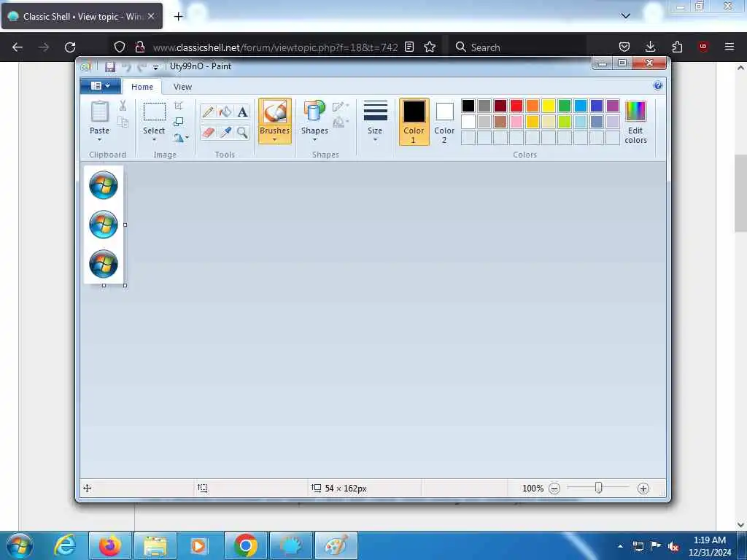Viewport: 747px width, 560px height.
Task: Click the Shapes gallery icon
Action: coord(314,112)
